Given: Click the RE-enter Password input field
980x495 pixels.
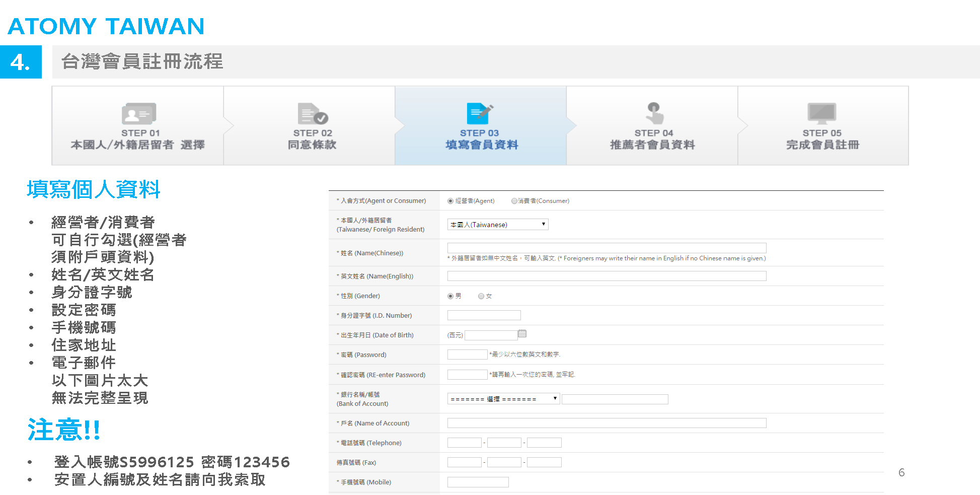Looking at the screenshot, I should [467, 375].
